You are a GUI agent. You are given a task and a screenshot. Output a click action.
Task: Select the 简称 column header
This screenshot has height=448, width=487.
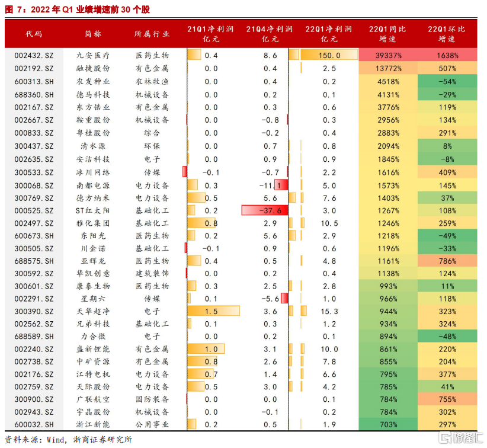(x=93, y=34)
